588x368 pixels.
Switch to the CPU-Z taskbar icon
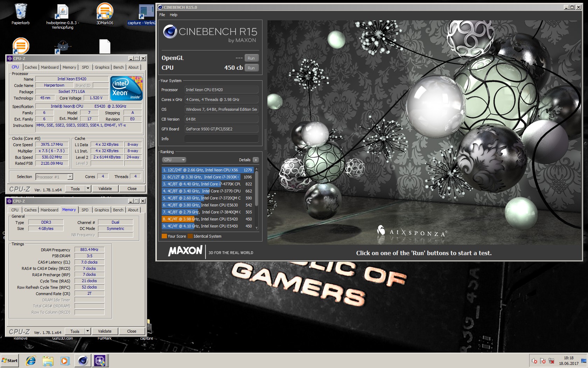click(x=100, y=360)
